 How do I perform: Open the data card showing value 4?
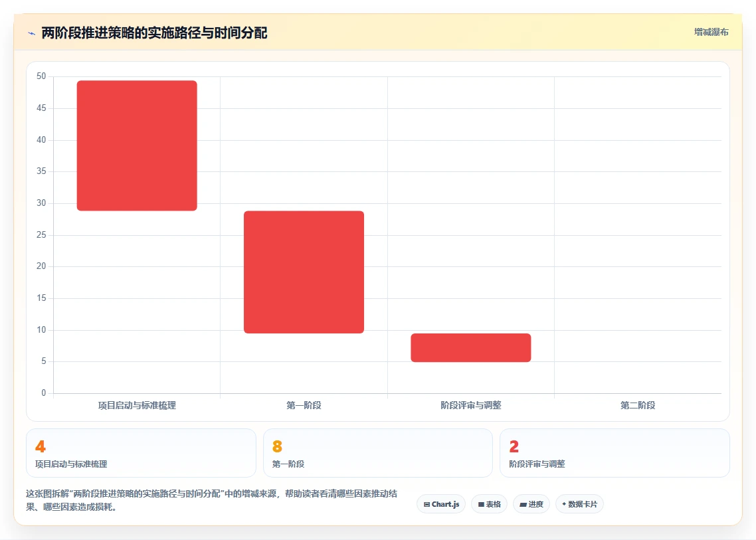(141, 453)
